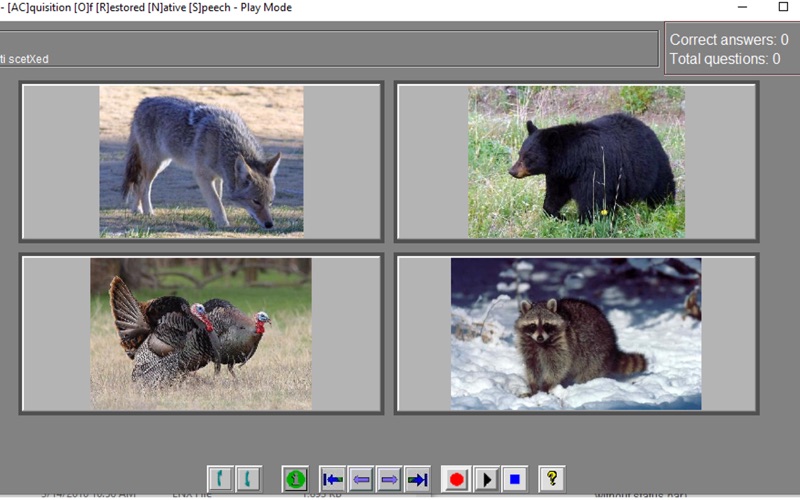Play audio with the black triangle button
This screenshot has height=500, width=800.
point(486,479)
